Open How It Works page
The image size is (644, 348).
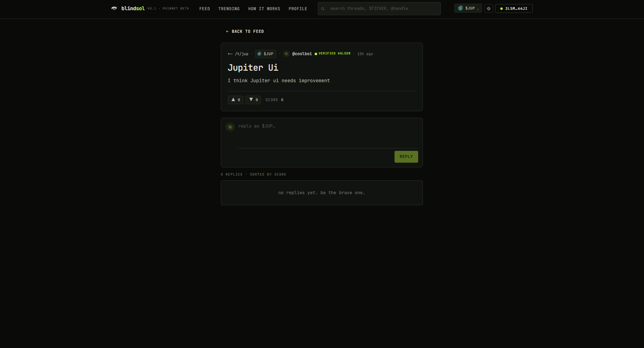(264, 9)
